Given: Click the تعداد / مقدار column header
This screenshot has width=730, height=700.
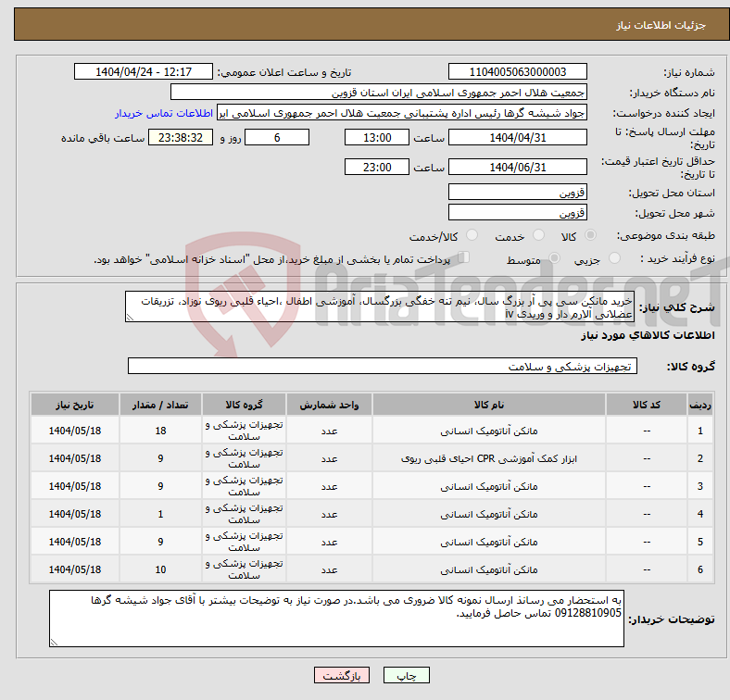Looking at the screenshot, I should pyautogui.click(x=160, y=405).
